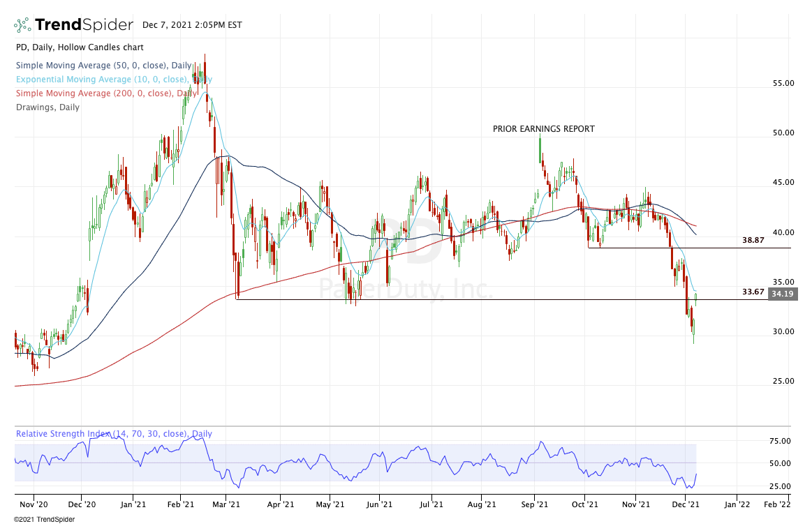Click the Dec '21 date axis label

[686, 504]
